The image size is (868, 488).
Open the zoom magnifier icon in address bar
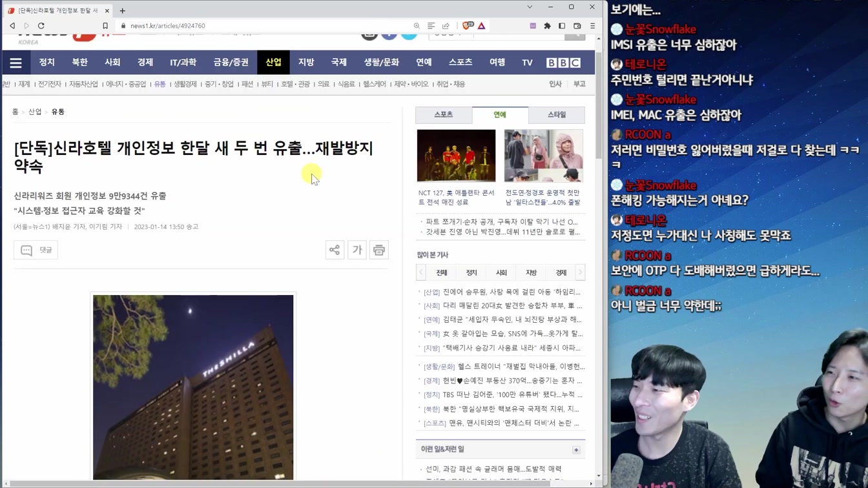pyautogui.click(x=417, y=26)
